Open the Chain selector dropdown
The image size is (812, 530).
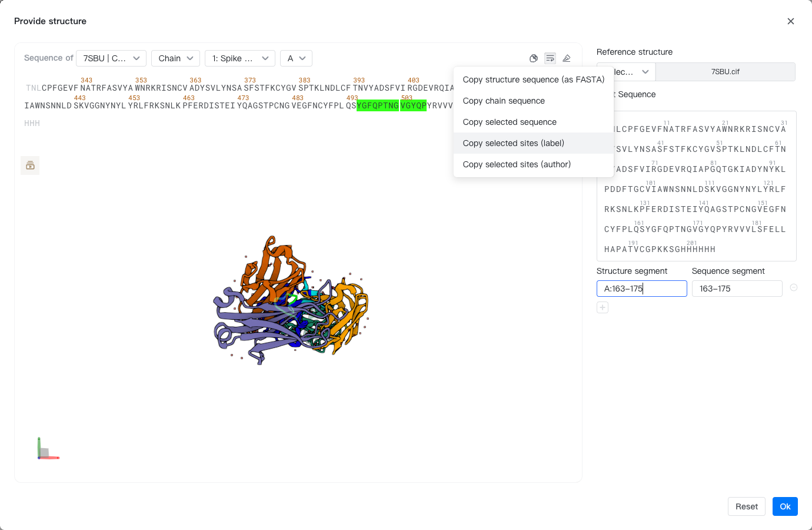click(x=175, y=58)
